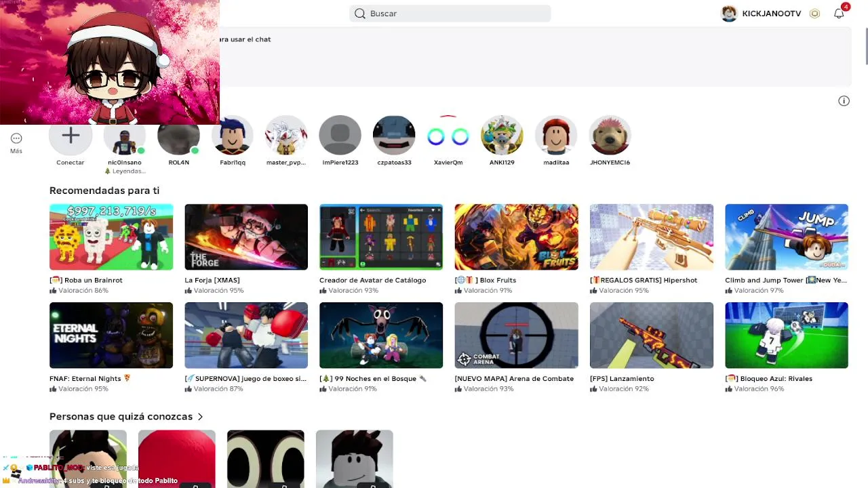Open friend master_pvp avatar
The height and width of the screenshot is (488, 868).
coord(286,136)
